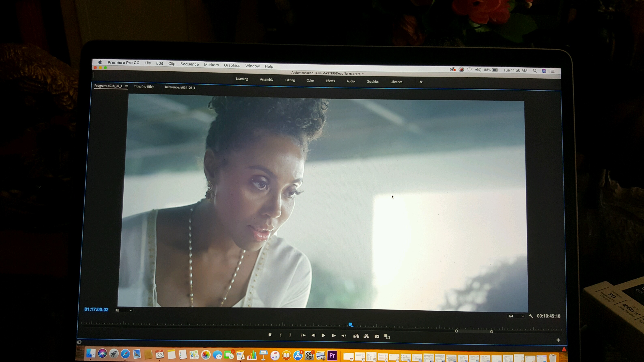
Task: Open the playback resolution 1/4 dropdown
Action: click(x=516, y=316)
